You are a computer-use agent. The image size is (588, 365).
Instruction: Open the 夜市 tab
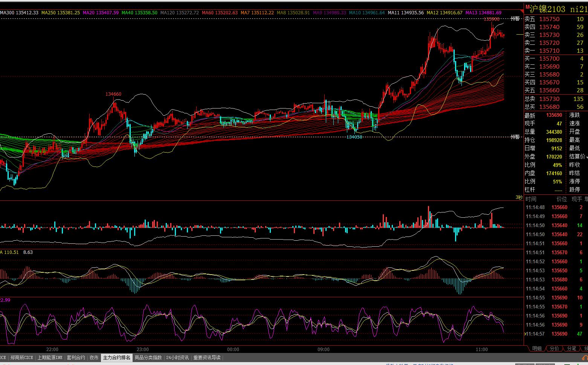(x=94, y=357)
